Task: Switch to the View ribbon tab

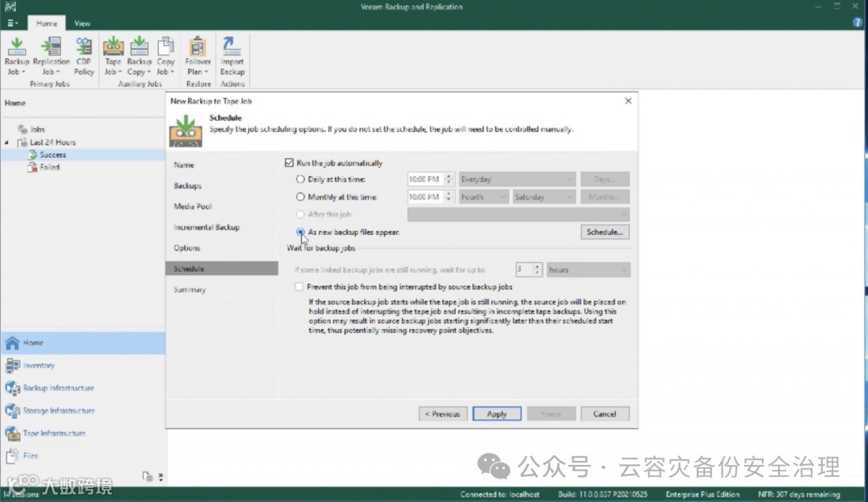Action: tap(82, 23)
